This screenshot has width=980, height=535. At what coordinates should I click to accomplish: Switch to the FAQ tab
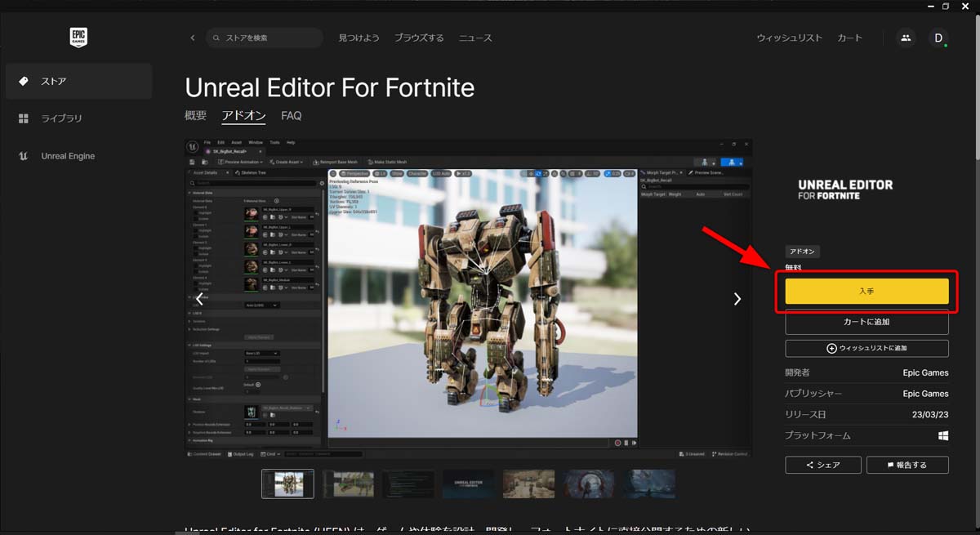(292, 116)
